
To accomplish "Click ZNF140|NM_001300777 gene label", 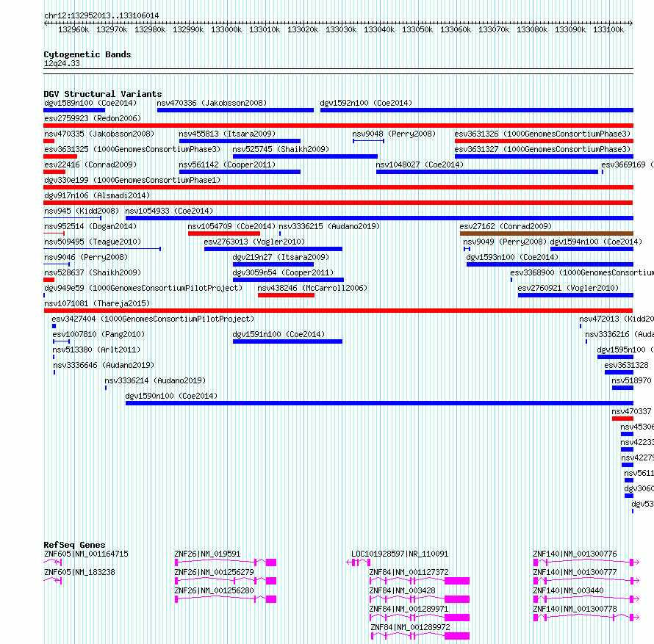I will 575,572.
